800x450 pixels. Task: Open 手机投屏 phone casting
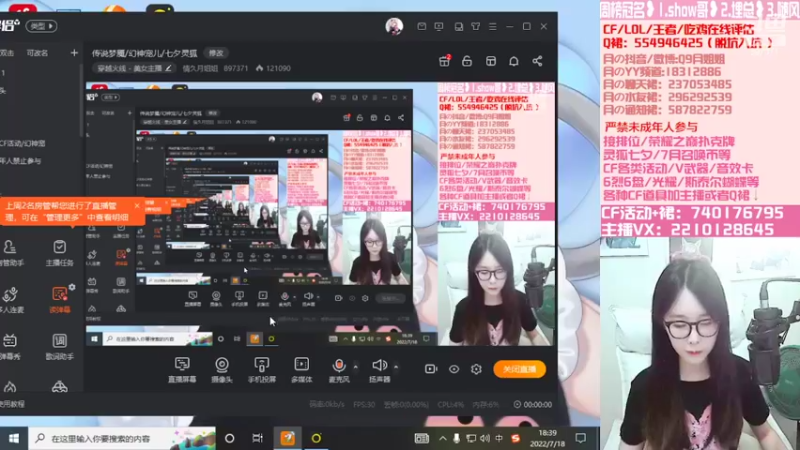click(262, 369)
